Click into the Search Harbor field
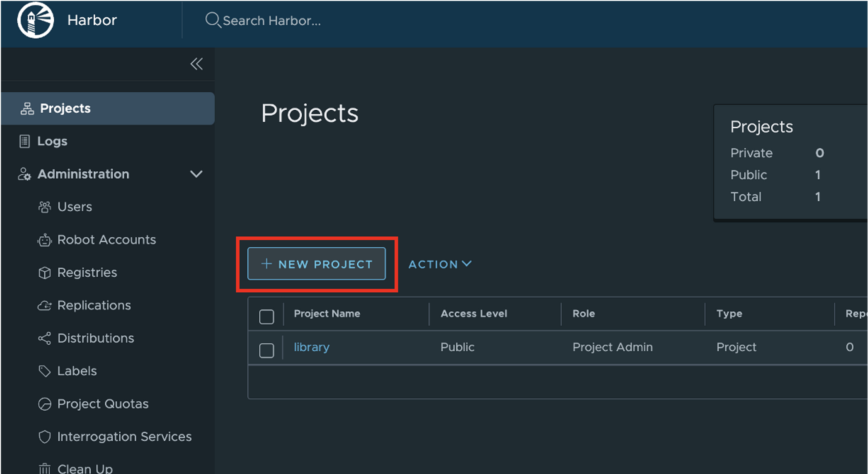Viewport: 868px width, 474px height. pyautogui.click(x=272, y=21)
